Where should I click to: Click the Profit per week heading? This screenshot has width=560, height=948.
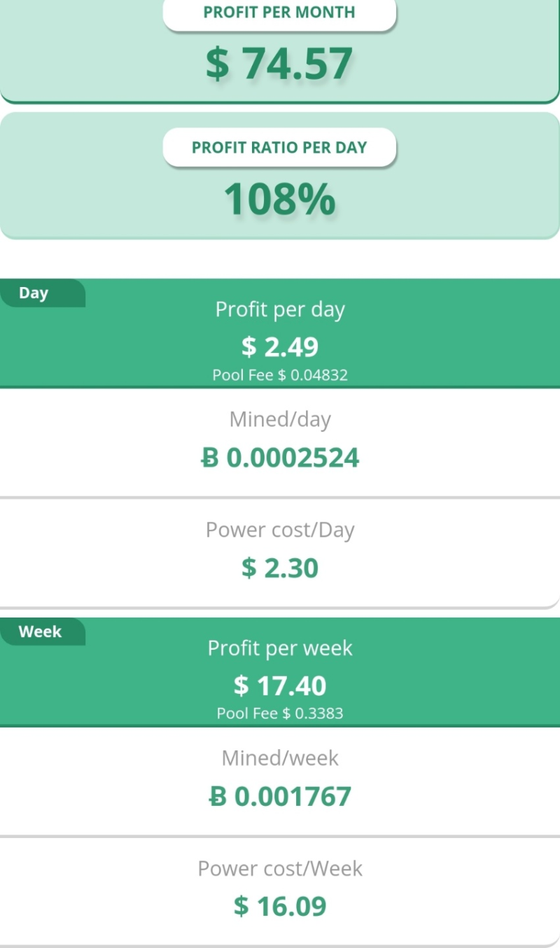(x=280, y=648)
